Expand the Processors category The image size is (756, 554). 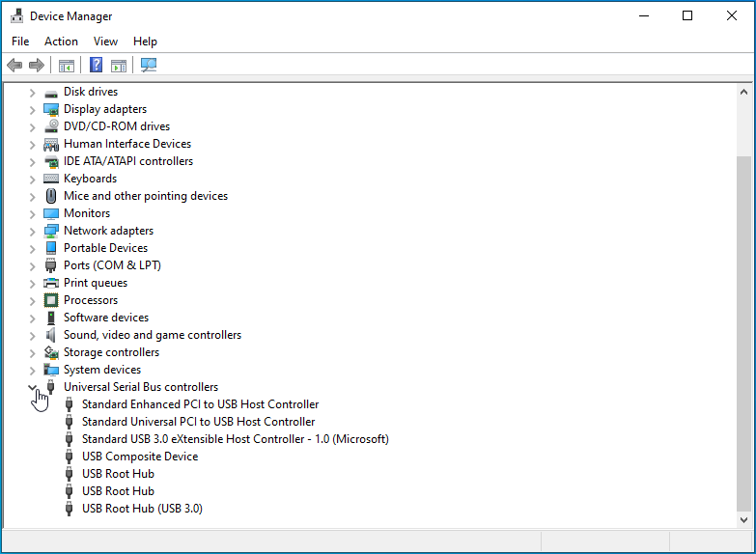point(32,300)
